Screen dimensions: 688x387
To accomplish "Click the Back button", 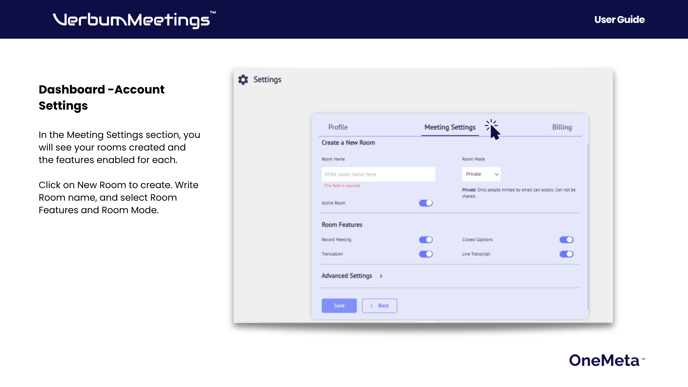I will coord(380,306).
